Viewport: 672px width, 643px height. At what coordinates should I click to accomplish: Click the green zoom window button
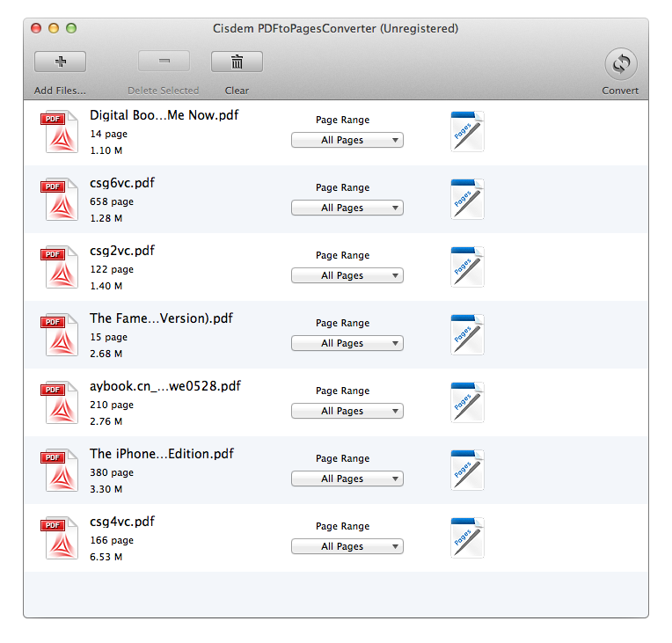[71, 28]
